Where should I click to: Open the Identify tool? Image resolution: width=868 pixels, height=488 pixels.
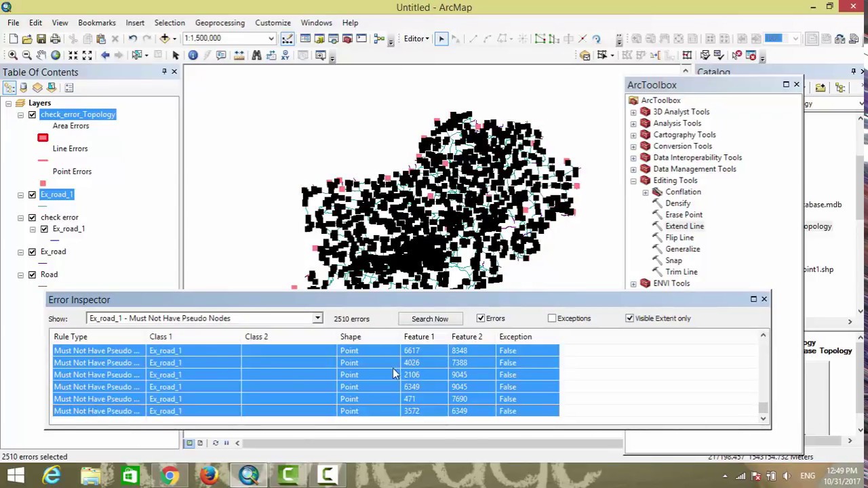pos(193,56)
